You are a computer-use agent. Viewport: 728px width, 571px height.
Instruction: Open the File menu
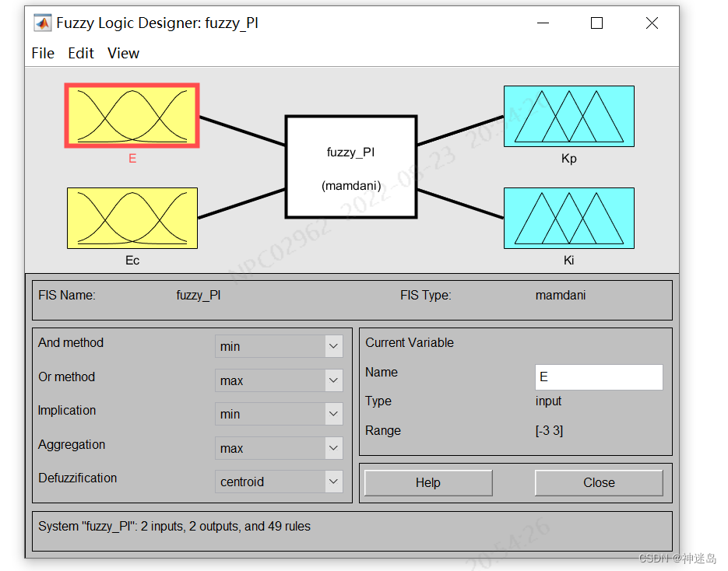43,54
